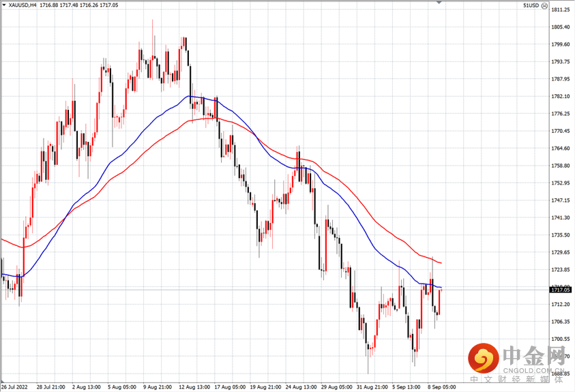
Task: Click the 1712.20 price axis label
Action: point(560,305)
